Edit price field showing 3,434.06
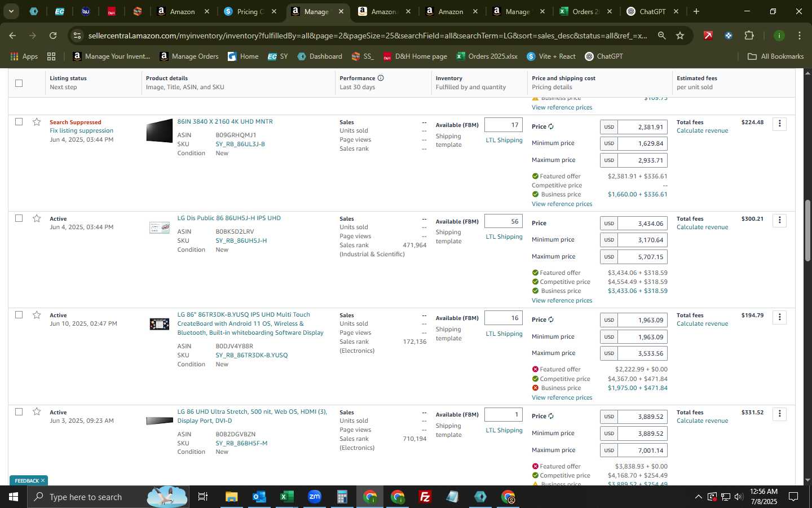 [642, 224]
